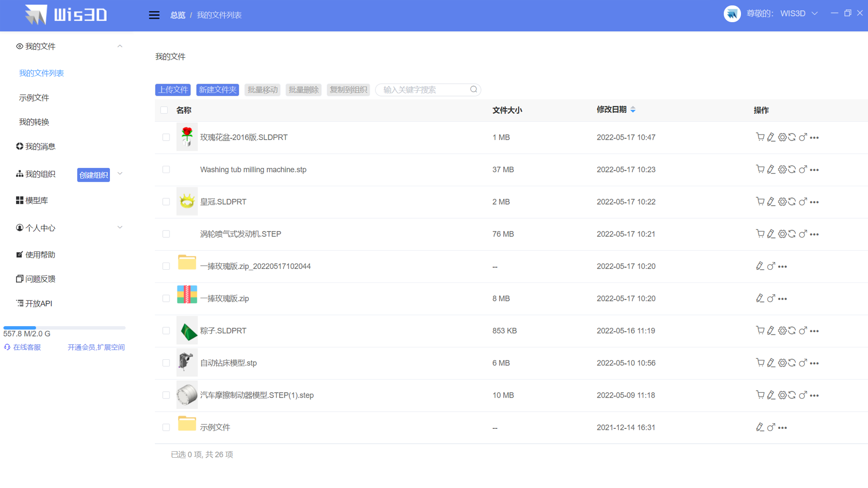Check the checkbox for Washing tub milling machine.stp
Viewport: 868px width, 488px height.
click(x=166, y=169)
